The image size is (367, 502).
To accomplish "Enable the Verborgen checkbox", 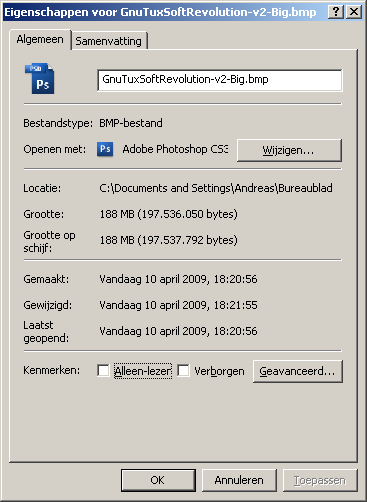I will pyautogui.click(x=183, y=371).
